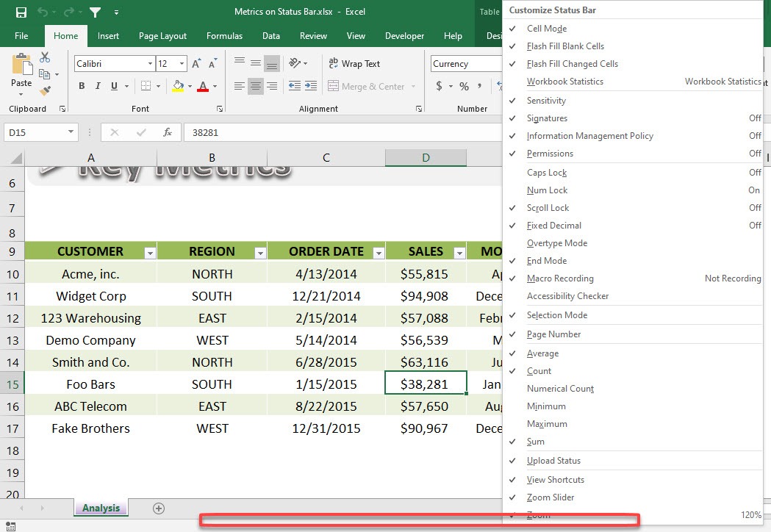Click the Save icon in the title bar
This screenshot has width=771, height=532.
[x=21, y=12]
